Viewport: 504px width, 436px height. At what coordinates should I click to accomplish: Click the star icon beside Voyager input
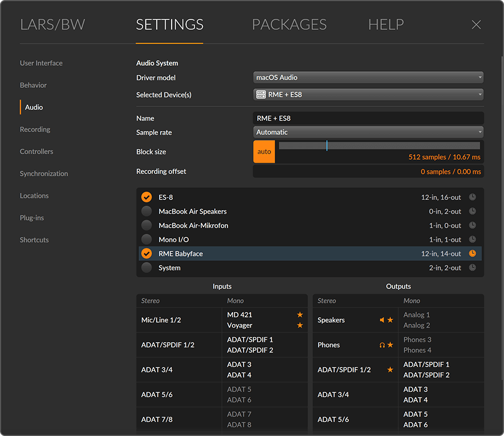300,325
